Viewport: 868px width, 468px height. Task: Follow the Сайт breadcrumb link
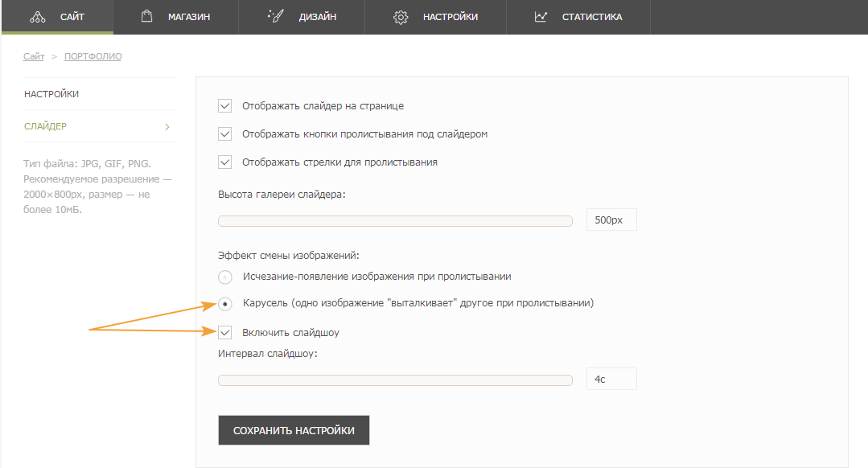click(34, 56)
